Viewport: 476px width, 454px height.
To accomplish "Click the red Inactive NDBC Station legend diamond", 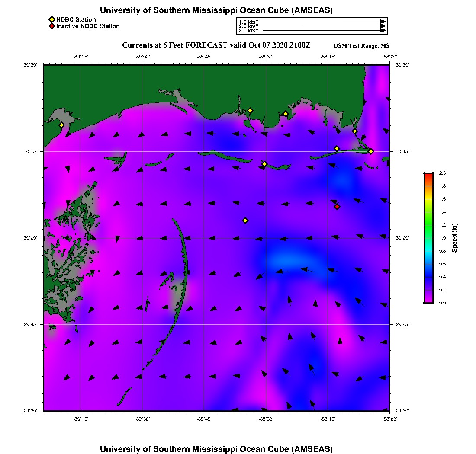I will (51, 26).
